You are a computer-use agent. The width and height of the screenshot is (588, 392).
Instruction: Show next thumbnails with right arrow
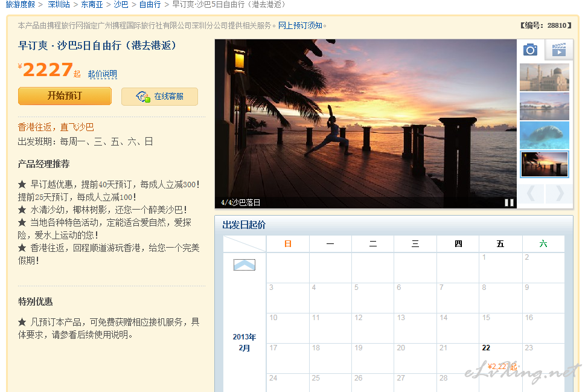[x=559, y=193]
